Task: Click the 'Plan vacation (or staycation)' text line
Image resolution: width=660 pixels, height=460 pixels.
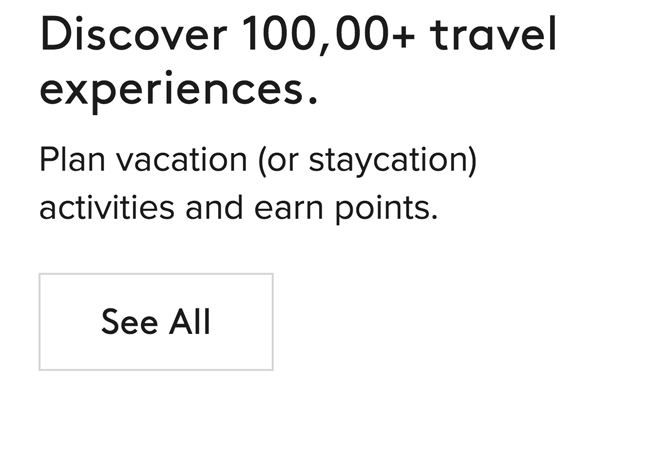Action: (x=258, y=161)
